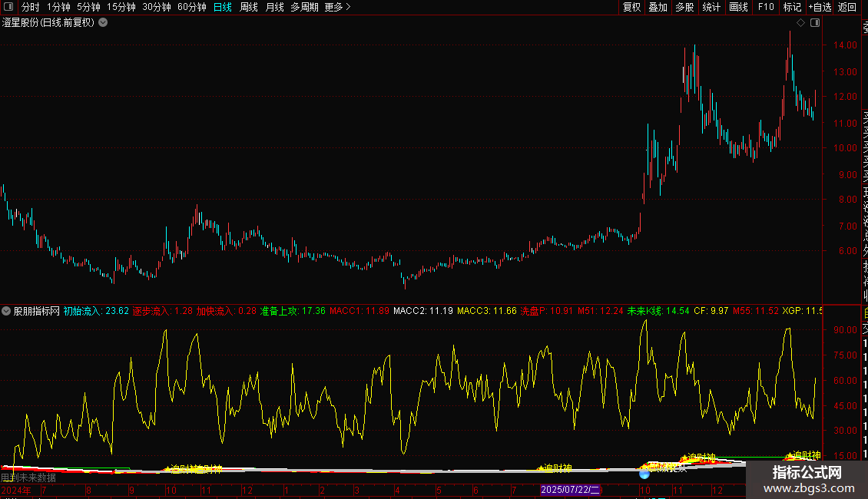Screen dimensions: 868x499
Task: Click the blue info dot on indicator baseline
Action: [x=644, y=473]
